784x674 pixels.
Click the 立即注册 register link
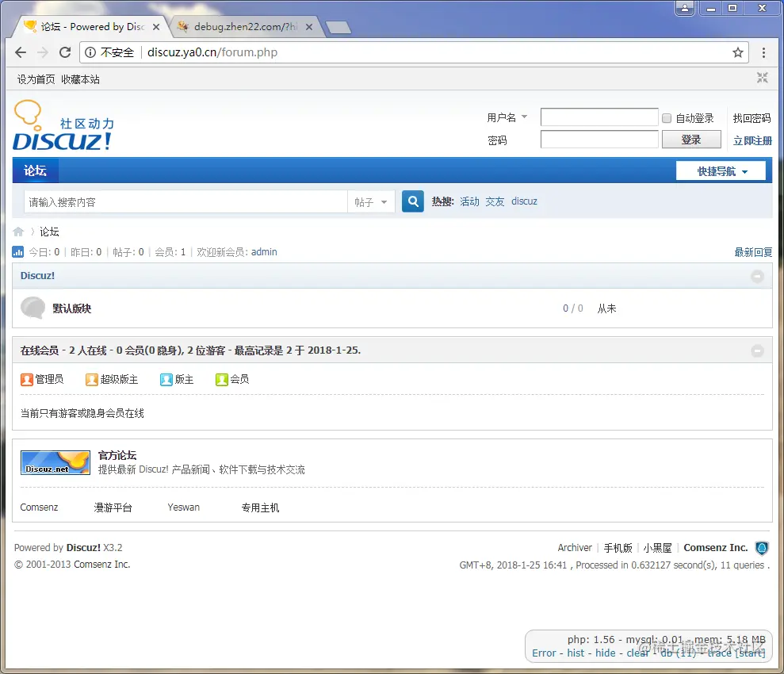752,140
